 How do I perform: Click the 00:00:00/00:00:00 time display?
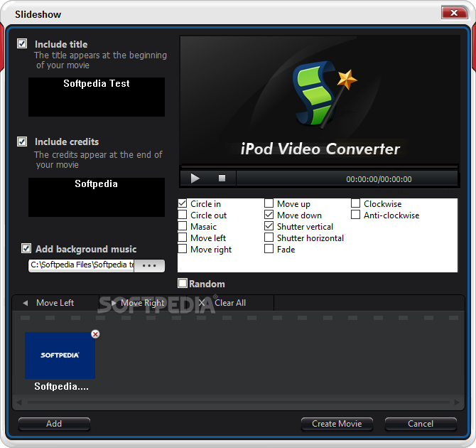[x=379, y=179]
